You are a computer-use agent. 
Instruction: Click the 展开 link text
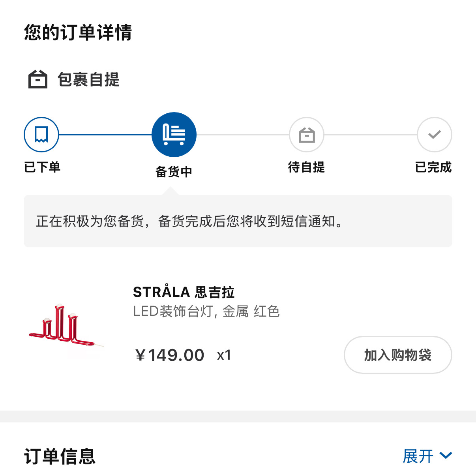[418, 456]
